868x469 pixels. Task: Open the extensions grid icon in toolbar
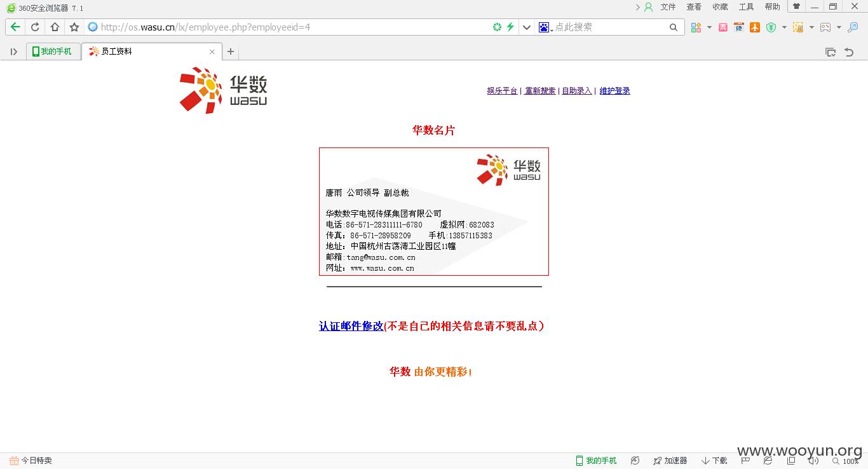696,27
